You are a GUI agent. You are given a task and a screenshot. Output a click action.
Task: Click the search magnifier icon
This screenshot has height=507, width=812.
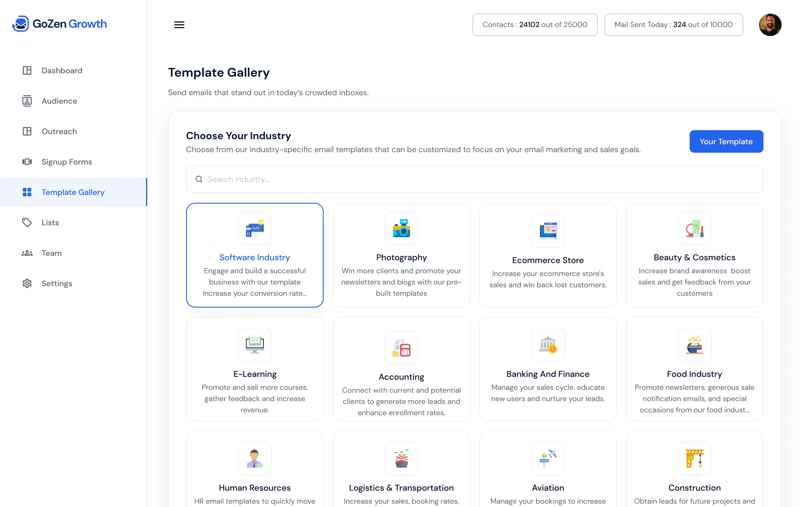point(199,179)
